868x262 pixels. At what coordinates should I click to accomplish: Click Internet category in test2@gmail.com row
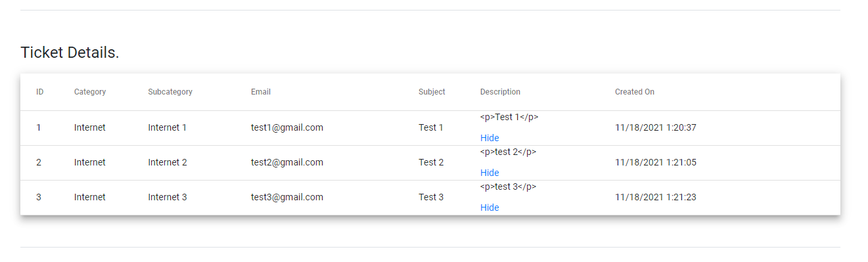tap(90, 162)
